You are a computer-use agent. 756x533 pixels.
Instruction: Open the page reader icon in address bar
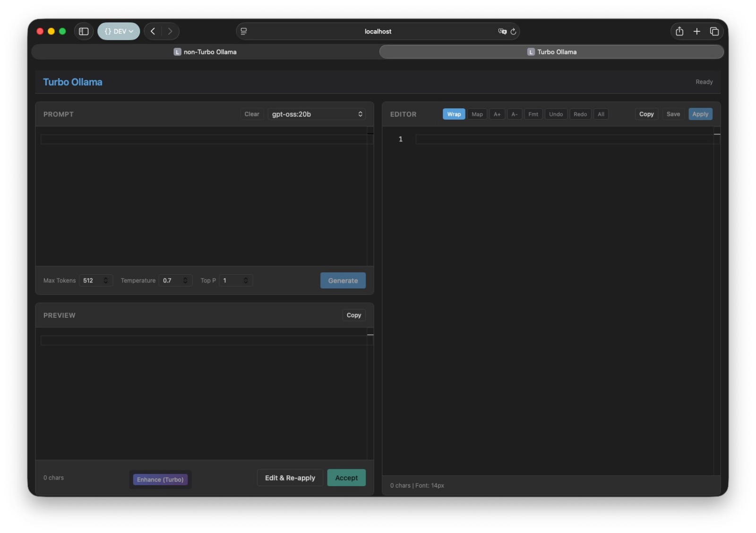[244, 31]
